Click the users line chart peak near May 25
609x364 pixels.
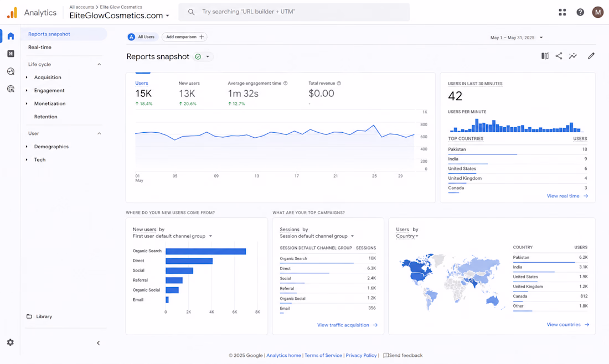tap(374, 126)
